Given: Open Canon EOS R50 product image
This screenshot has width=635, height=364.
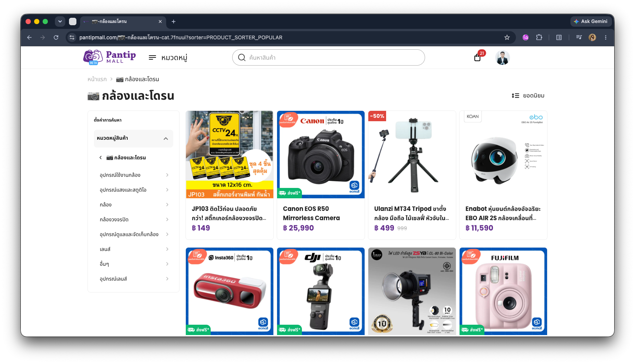Looking at the screenshot, I should (321, 155).
